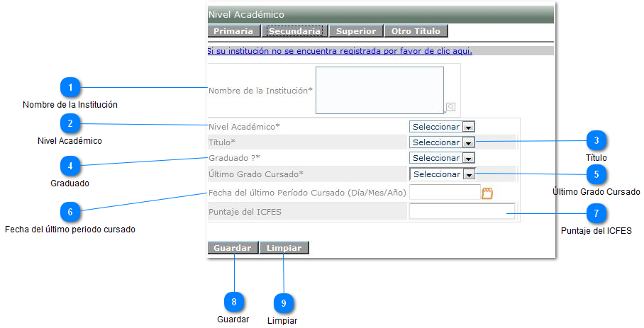Click into the Puntaje del ICFES field
Screen dimensions: 644x328
coord(462,211)
